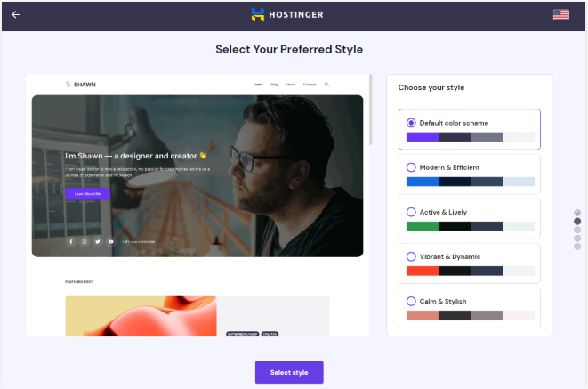Select the Default color scheme radio
The image size is (588, 389).
point(411,123)
